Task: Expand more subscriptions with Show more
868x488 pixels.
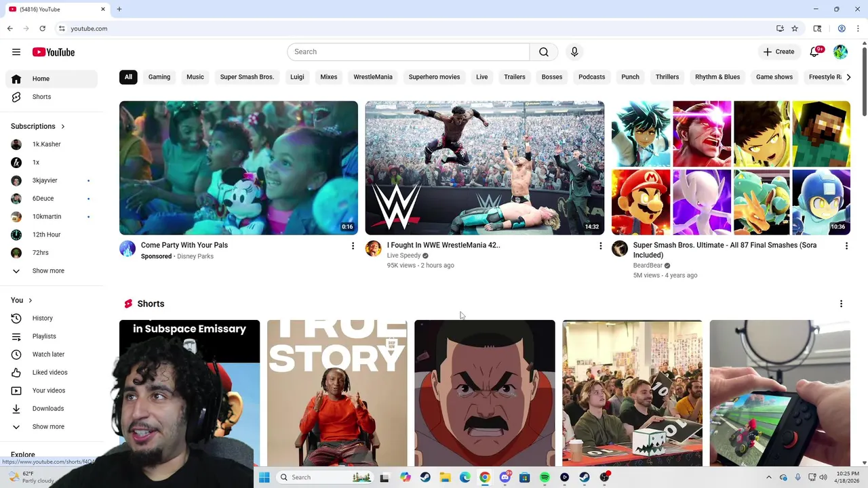Action: pyautogui.click(x=52, y=271)
